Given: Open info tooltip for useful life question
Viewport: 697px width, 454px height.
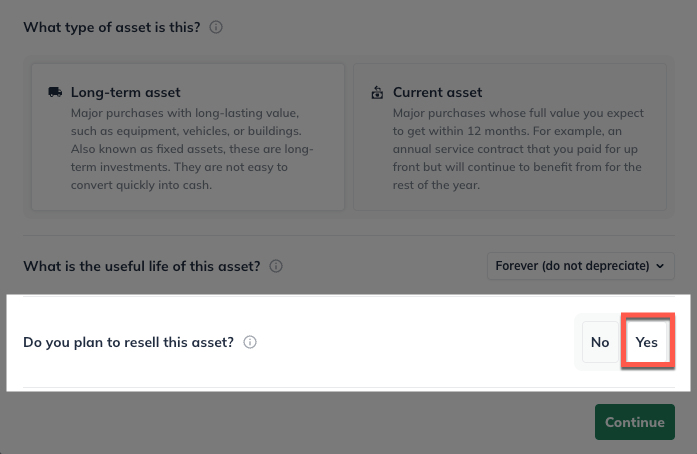Looking at the screenshot, I should point(276,266).
